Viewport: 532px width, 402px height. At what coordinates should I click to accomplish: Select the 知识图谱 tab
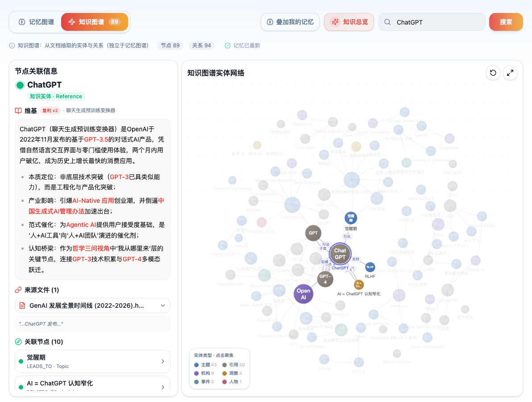point(94,22)
